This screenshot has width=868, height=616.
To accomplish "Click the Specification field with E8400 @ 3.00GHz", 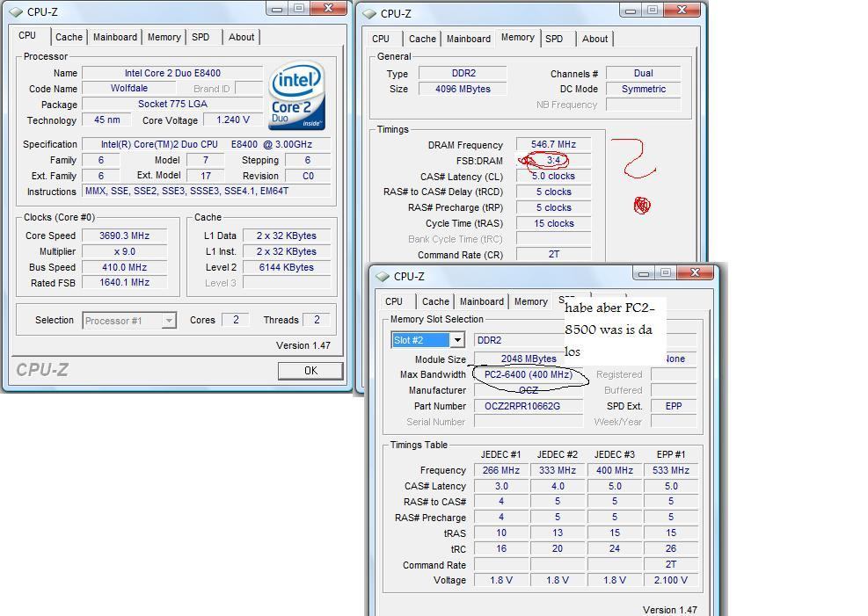I will coord(207,144).
